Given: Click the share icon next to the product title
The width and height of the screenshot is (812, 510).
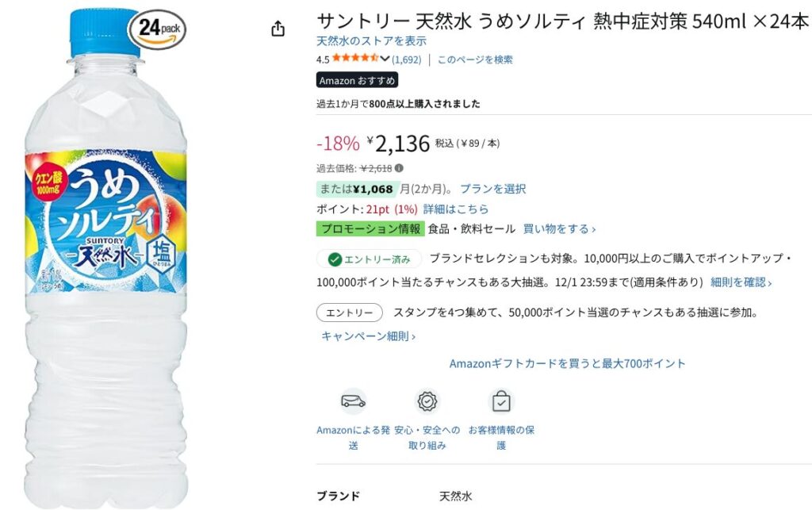Looking at the screenshot, I should pos(277,28).
